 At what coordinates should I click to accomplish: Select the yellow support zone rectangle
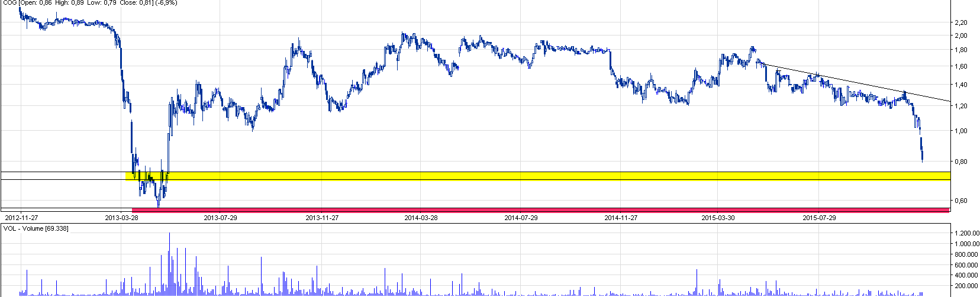pos(533,176)
